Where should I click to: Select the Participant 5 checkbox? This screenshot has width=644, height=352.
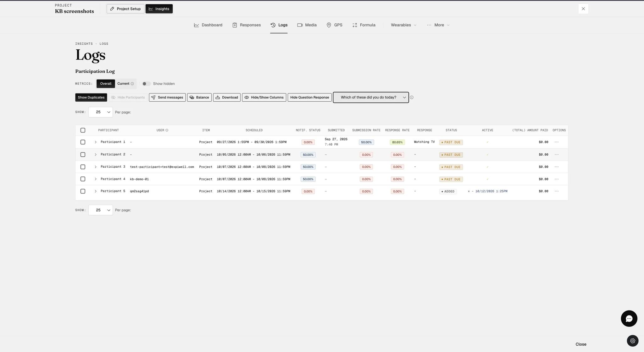(x=83, y=191)
